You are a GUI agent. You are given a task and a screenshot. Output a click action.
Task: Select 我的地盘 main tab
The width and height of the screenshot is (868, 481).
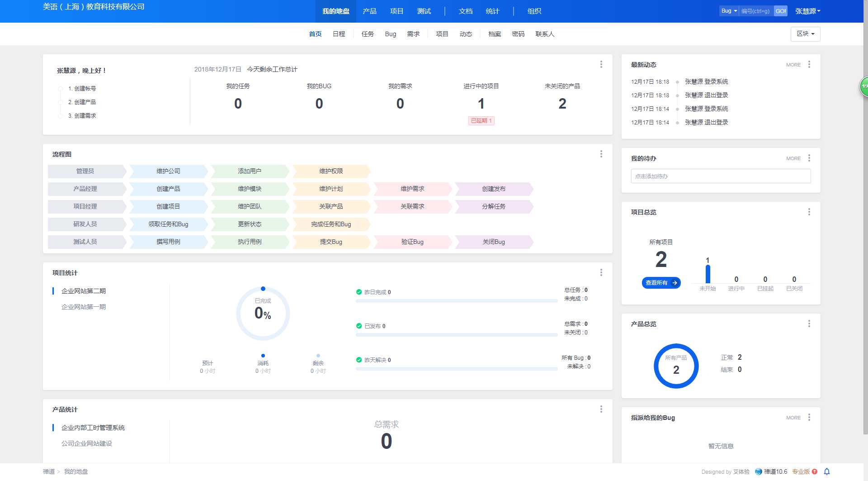335,11
